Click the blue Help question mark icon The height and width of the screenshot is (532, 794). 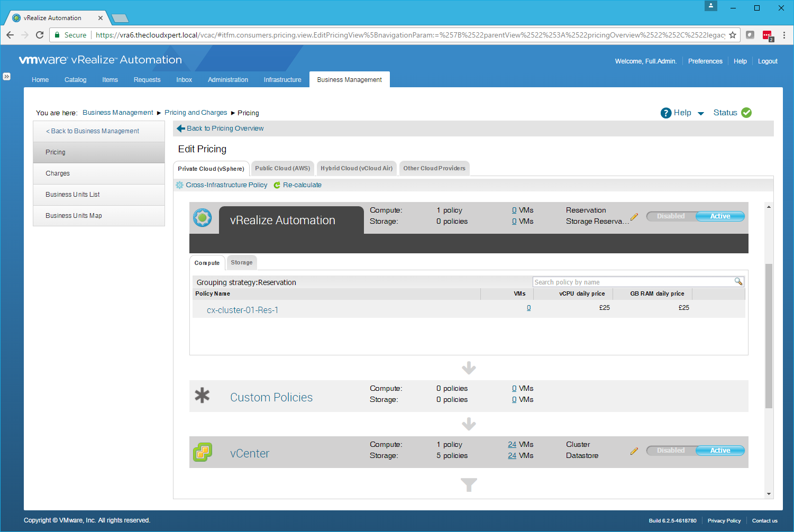point(666,113)
